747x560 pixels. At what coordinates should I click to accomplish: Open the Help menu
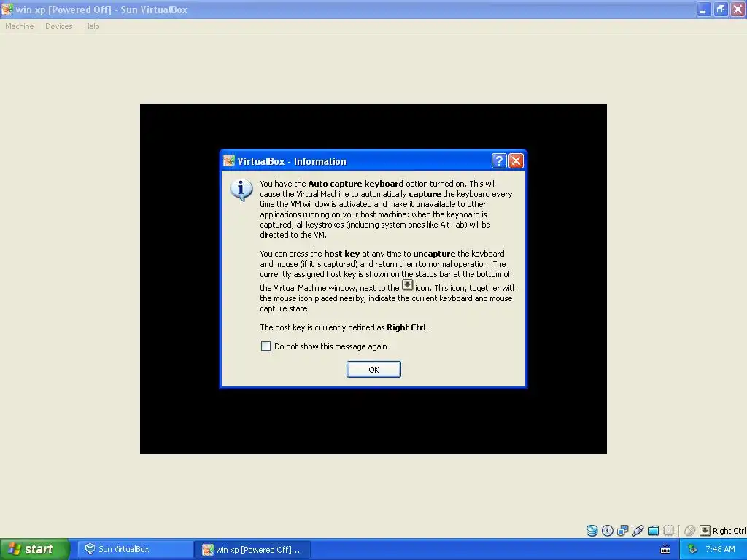click(91, 26)
